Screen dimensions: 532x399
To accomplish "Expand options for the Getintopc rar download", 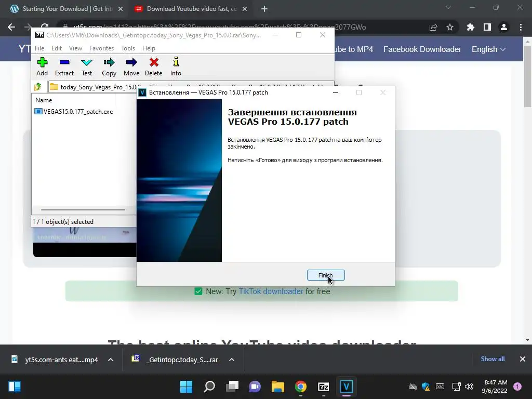I will (232, 360).
